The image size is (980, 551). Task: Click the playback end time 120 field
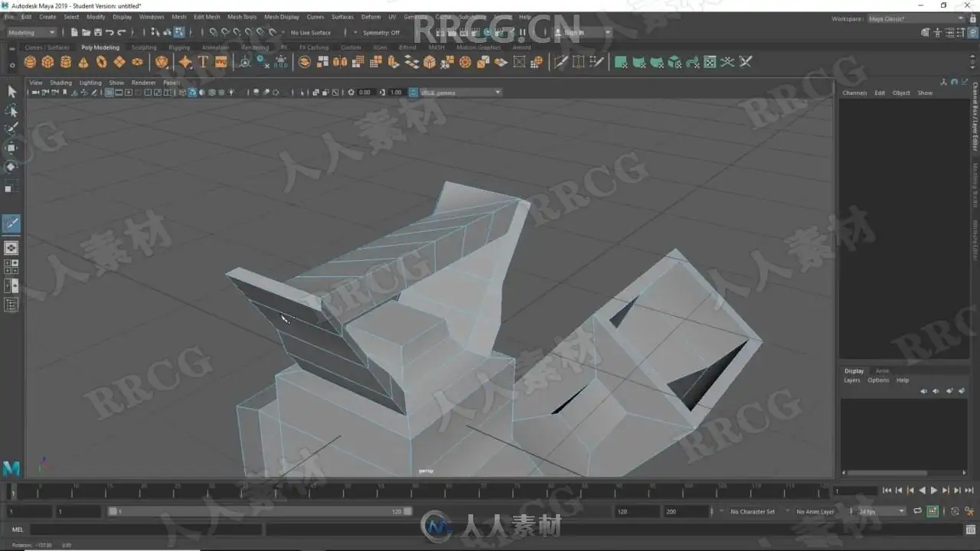635,511
